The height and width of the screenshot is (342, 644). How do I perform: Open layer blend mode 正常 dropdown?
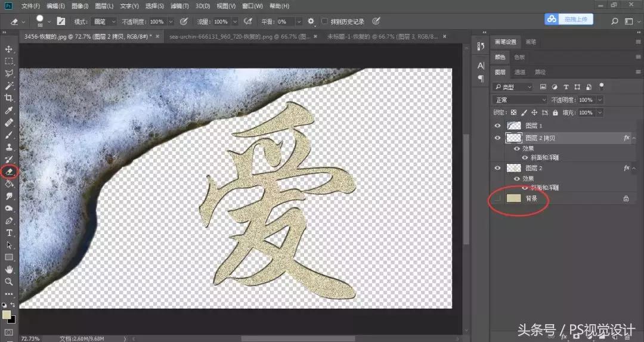coord(520,100)
